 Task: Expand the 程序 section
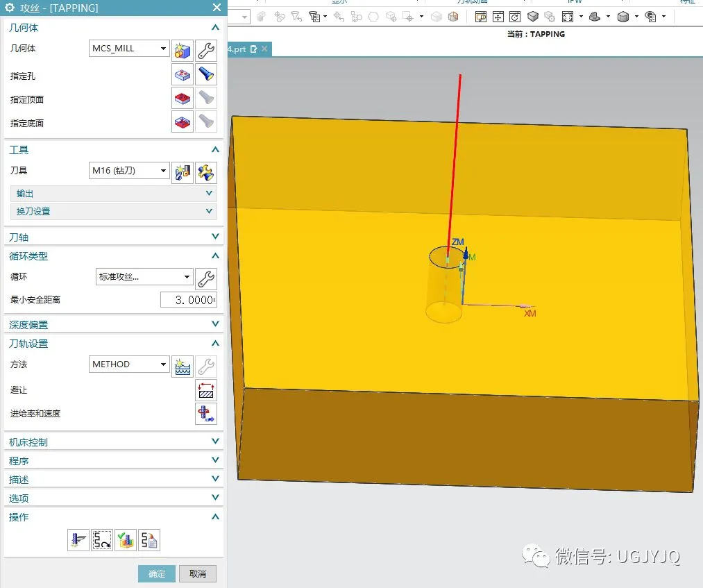215,460
